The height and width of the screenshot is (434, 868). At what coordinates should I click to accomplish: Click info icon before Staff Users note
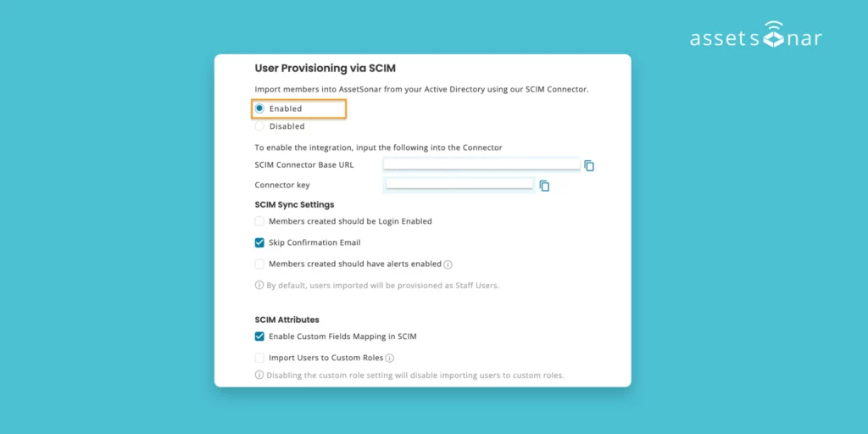[259, 285]
